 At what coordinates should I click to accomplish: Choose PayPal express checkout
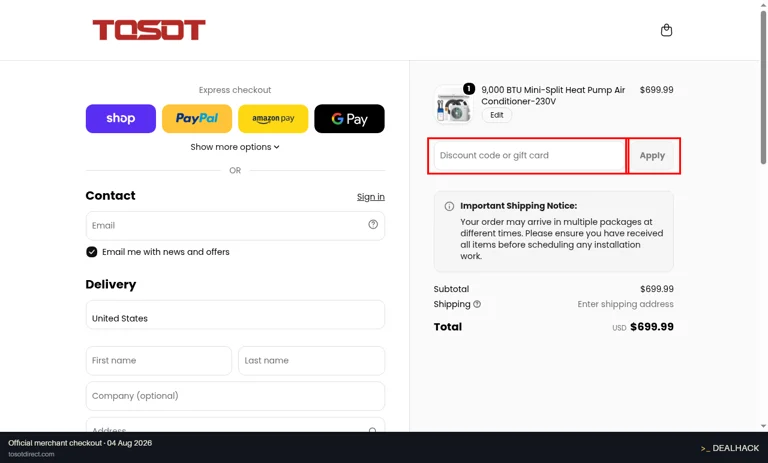pyautogui.click(x=197, y=119)
